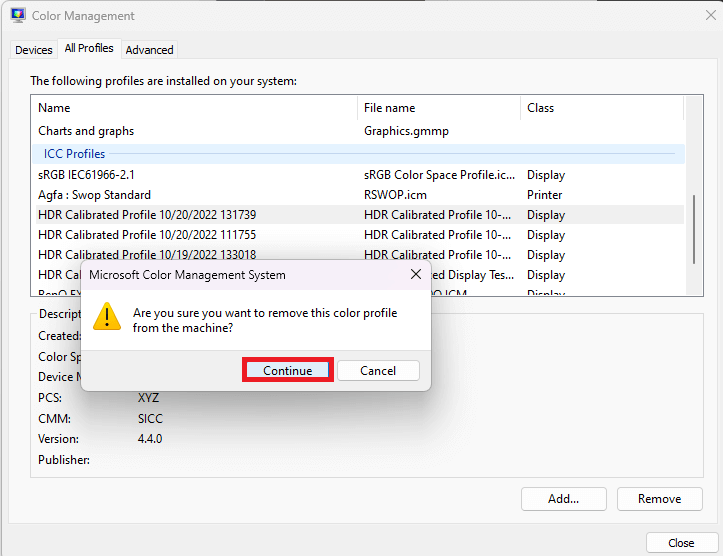Select HDR Calibrated Profile 10/19/2022 133018

tap(358, 254)
